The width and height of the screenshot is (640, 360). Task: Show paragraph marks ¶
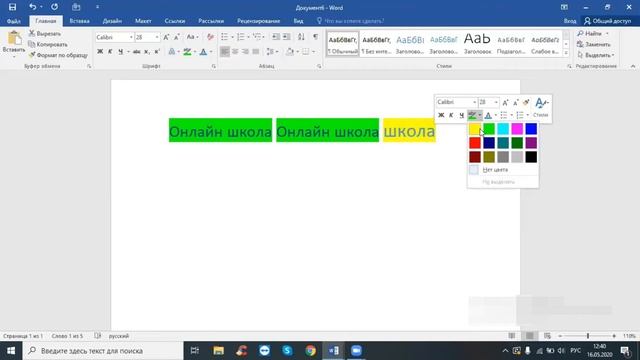tap(316, 37)
